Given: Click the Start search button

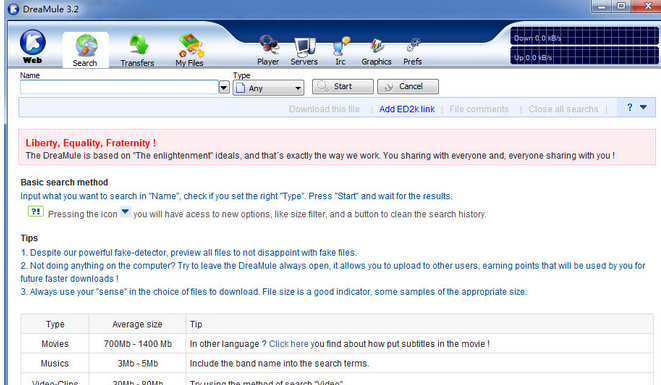Looking at the screenshot, I should (x=343, y=86).
